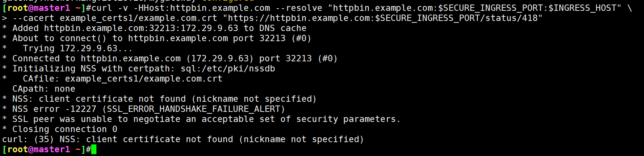
Task: Click the 'NSS error -12227' text
Action: [x=54, y=109]
